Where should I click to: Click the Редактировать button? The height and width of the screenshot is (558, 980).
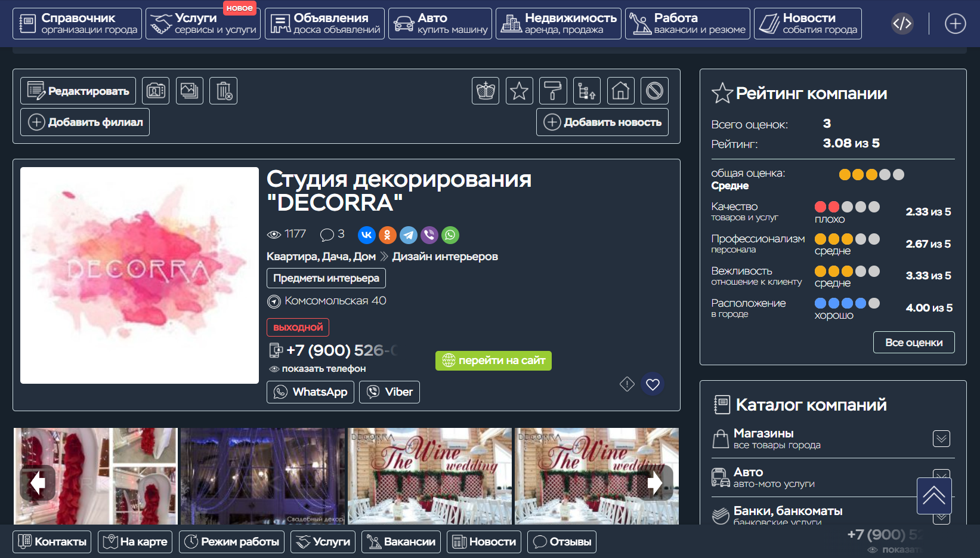pos(78,91)
